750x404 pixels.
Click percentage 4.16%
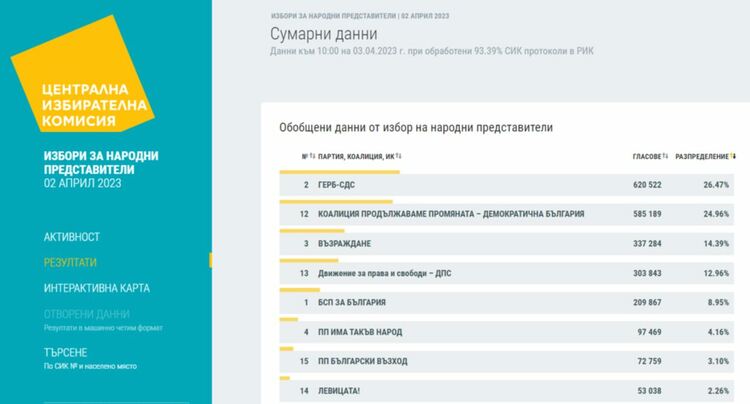[718, 332]
